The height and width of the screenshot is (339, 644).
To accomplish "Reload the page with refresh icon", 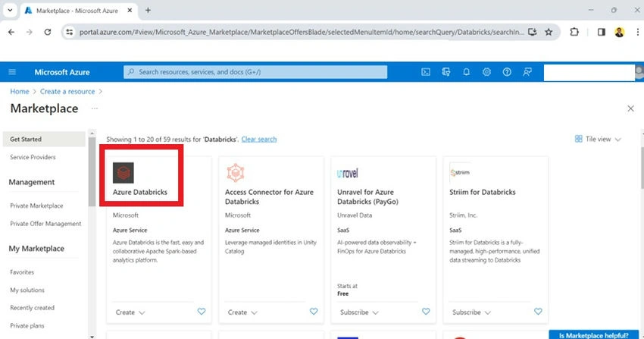I will [x=48, y=32].
